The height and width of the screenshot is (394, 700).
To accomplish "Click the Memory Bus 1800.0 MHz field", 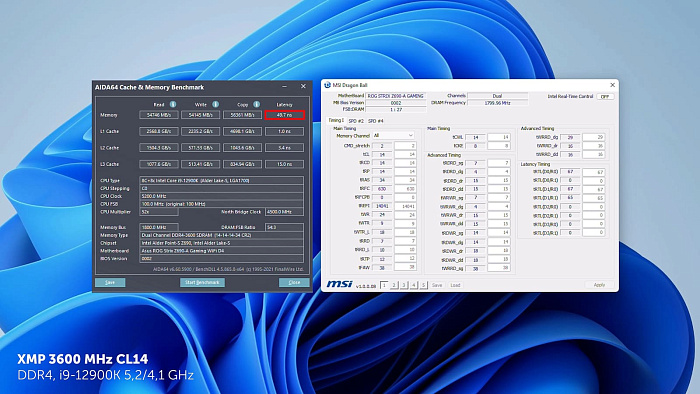I will point(159,227).
